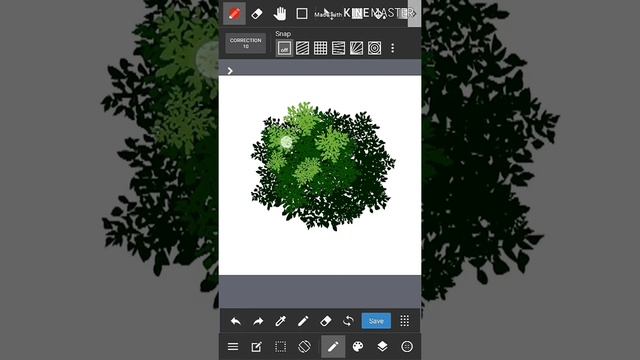Enable concentric circle snap
The height and width of the screenshot is (360, 640).
coord(374,48)
